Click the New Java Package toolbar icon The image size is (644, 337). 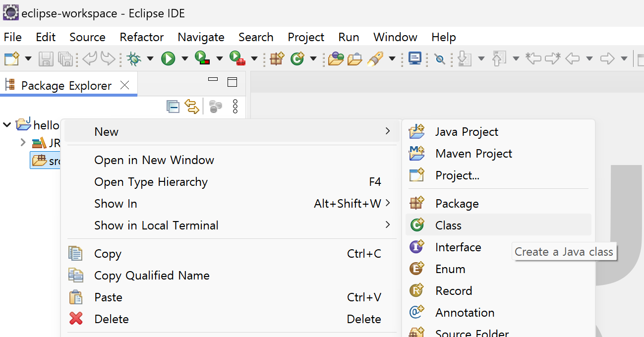(277, 59)
